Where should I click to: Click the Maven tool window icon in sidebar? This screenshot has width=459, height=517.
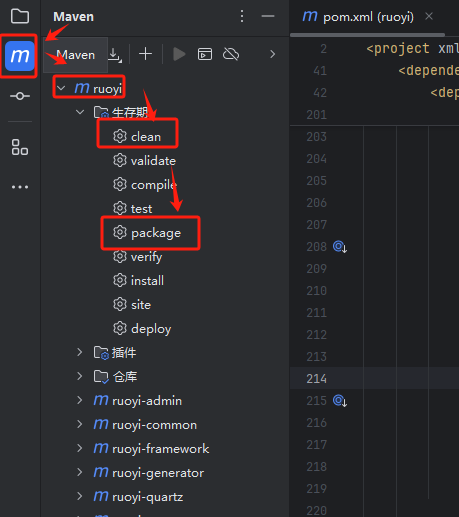[x=20, y=56]
